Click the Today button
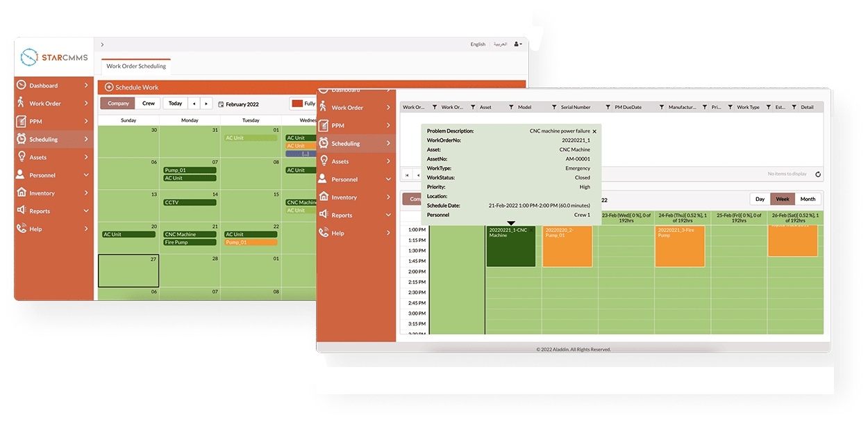 click(x=175, y=104)
